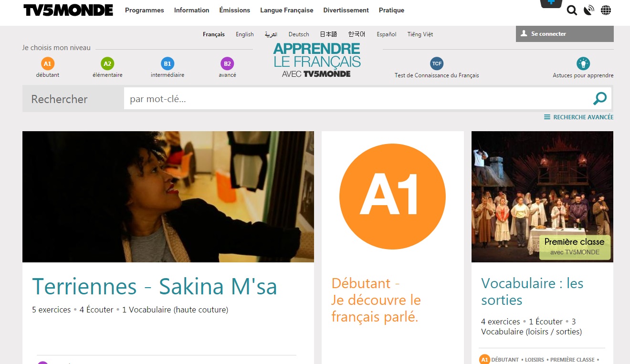
Task: Expand RECHERCHE AVANCÉE options
Action: [x=579, y=117]
